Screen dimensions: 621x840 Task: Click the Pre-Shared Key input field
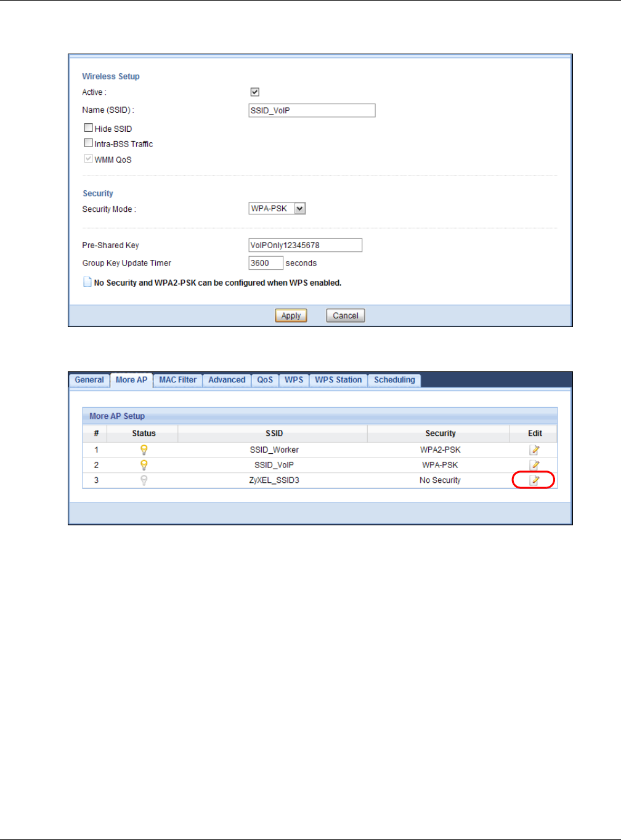[x=305, y=245]
